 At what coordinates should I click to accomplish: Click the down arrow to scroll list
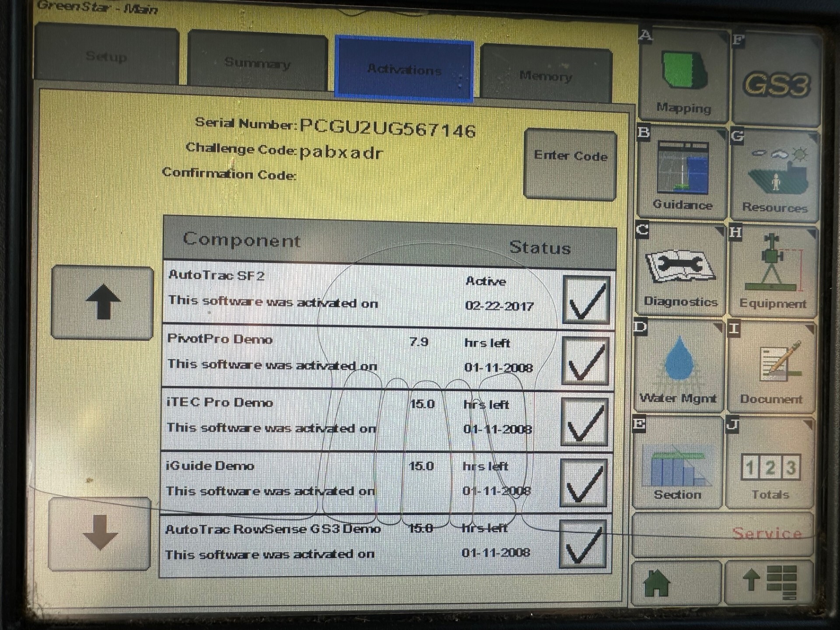pos(100,534)
